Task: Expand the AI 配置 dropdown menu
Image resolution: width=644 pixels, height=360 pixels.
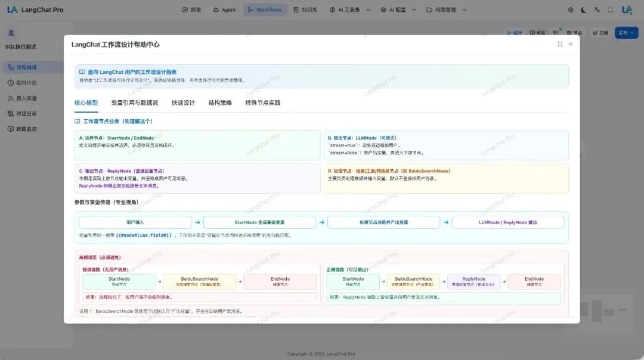Action: (398, 10)
